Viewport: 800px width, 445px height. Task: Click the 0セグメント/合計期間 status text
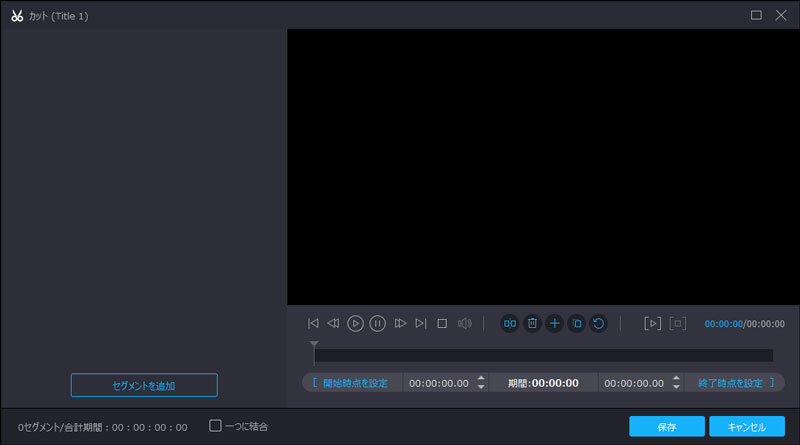pos(103,427)
